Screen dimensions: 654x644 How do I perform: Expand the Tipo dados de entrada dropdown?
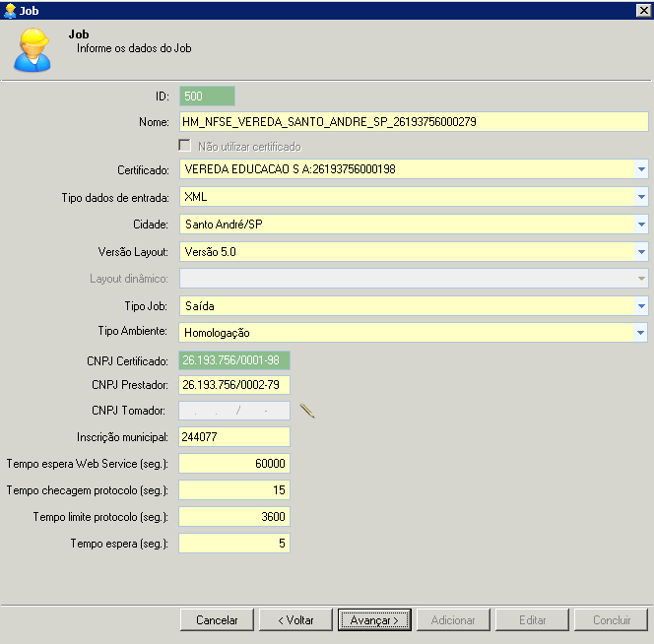641,197
